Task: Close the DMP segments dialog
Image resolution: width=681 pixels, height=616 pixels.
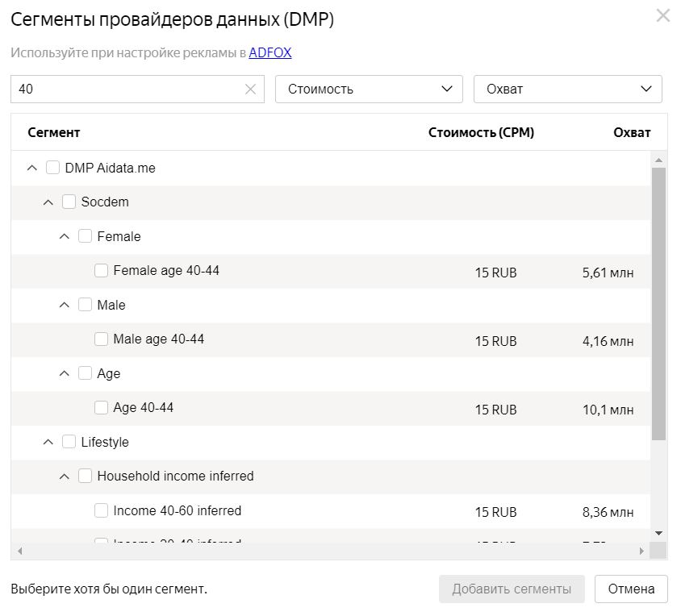Action: (662, 15)
